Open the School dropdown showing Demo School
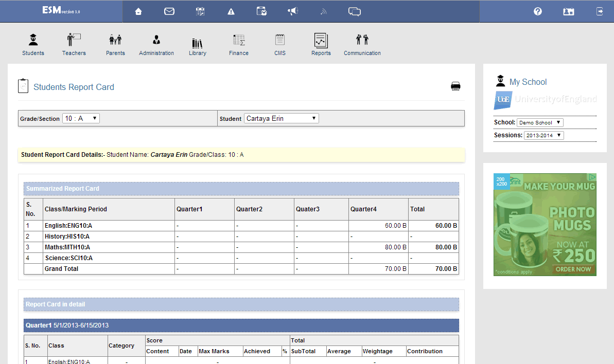614x364 pixels. pos(539,122)
